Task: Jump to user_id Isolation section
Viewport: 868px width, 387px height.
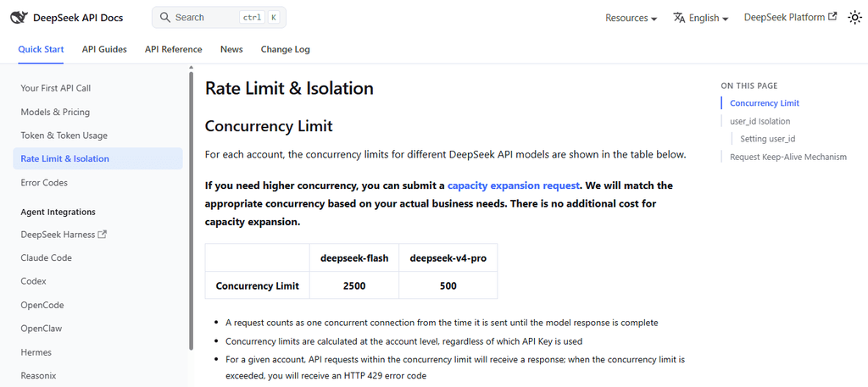Action: 760,121
